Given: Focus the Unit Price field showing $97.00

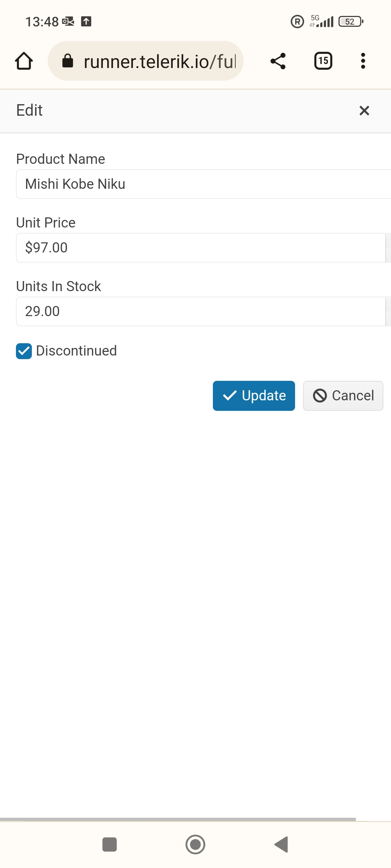Looking at the screenshot, I should point(199,248).
